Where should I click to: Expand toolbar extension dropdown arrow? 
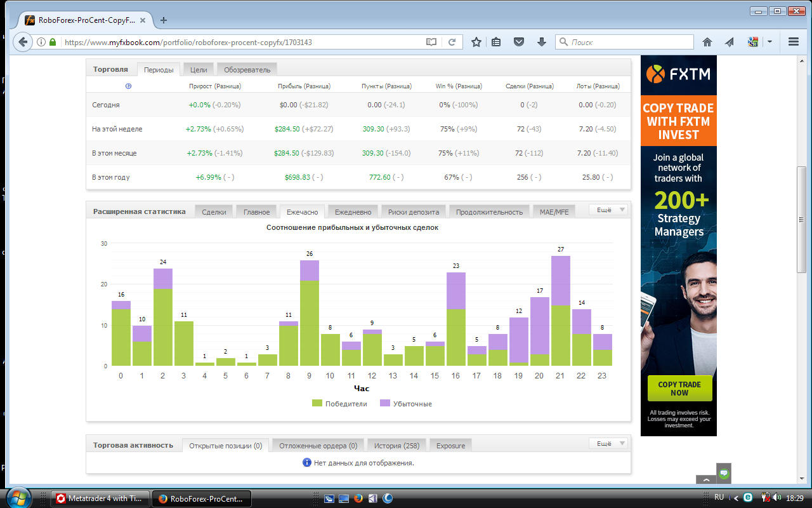[769, 42]
